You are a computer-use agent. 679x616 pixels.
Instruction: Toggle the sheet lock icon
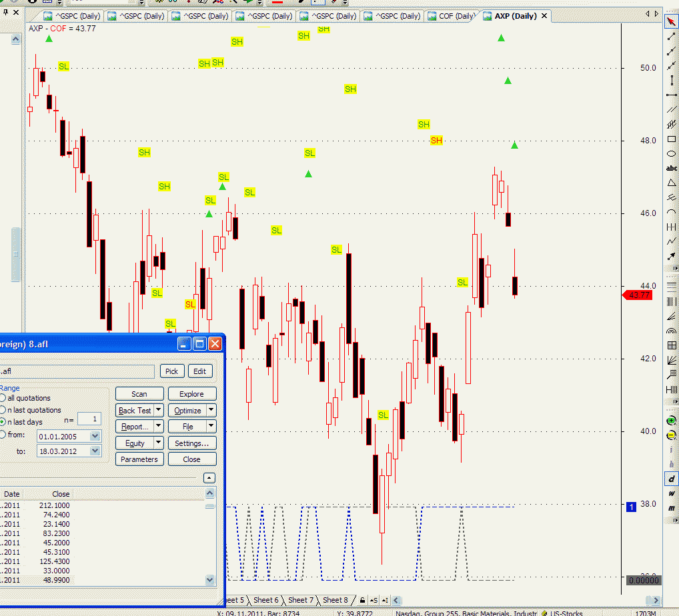click(362, 600)
